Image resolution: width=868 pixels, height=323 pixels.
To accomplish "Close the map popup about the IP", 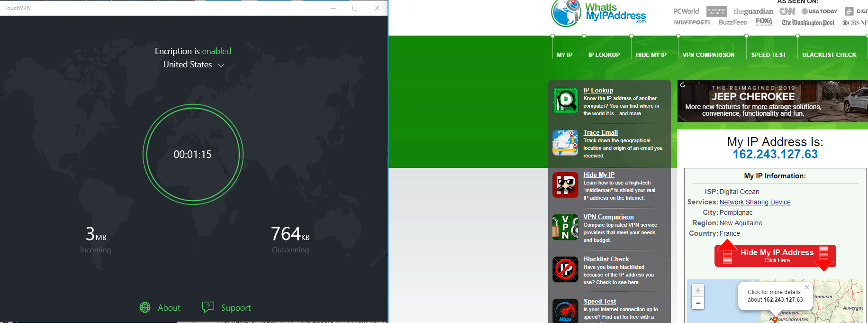I will click(807, 287).
